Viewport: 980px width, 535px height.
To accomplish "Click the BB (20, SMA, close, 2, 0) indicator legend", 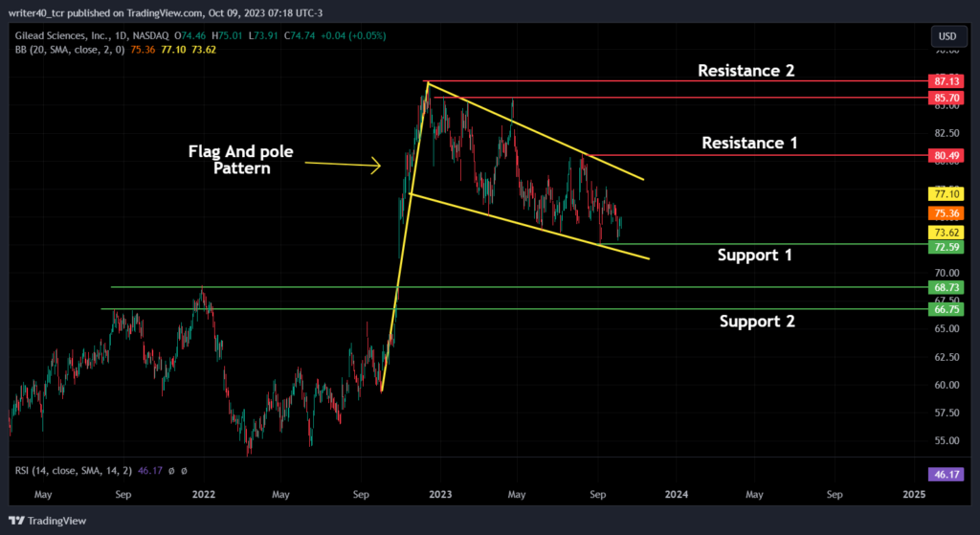I will 70,50.
